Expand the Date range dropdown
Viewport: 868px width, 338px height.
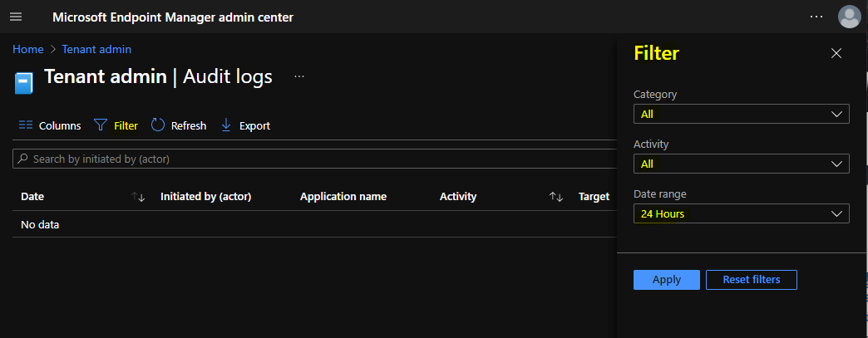(x=741, y=213)
